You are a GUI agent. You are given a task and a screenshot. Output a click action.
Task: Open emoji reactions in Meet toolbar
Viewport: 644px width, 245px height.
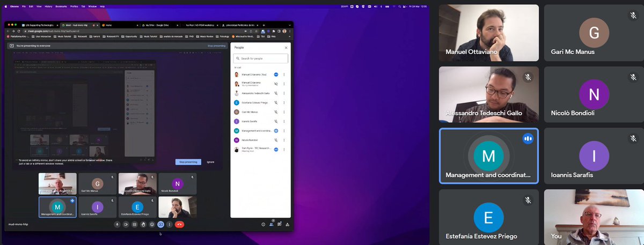click(x=152, y=224)
